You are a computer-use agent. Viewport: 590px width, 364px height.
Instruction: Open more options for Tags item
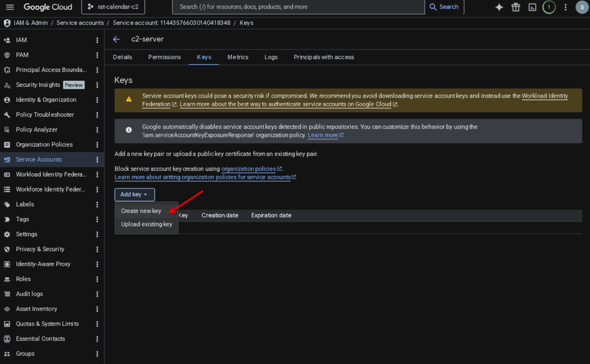(x=97, y=220)
